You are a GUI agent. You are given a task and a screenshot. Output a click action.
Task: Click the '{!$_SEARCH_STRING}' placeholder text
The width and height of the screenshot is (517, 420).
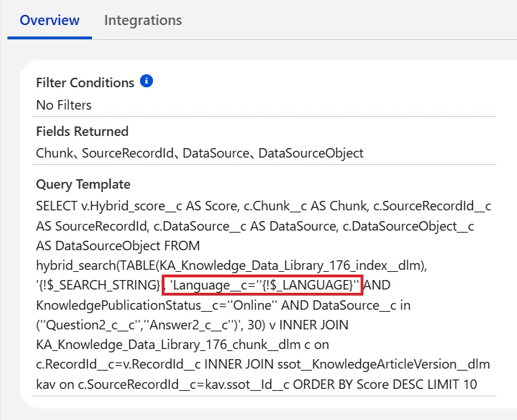99,285
